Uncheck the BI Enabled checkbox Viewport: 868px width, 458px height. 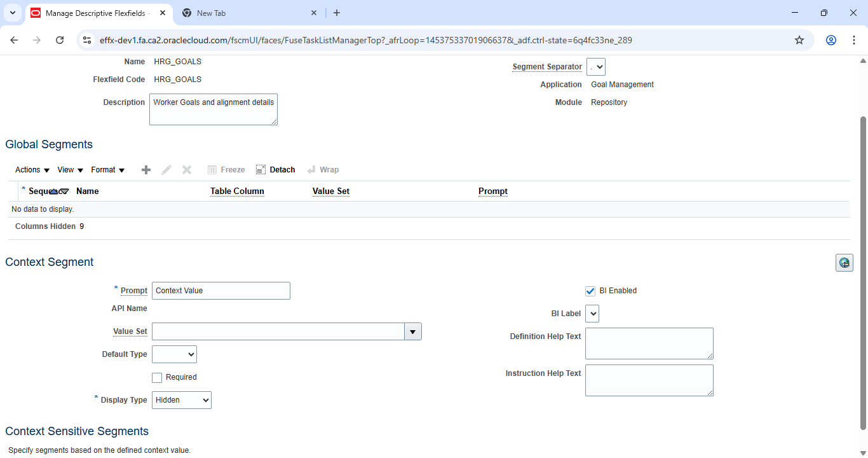590,291
